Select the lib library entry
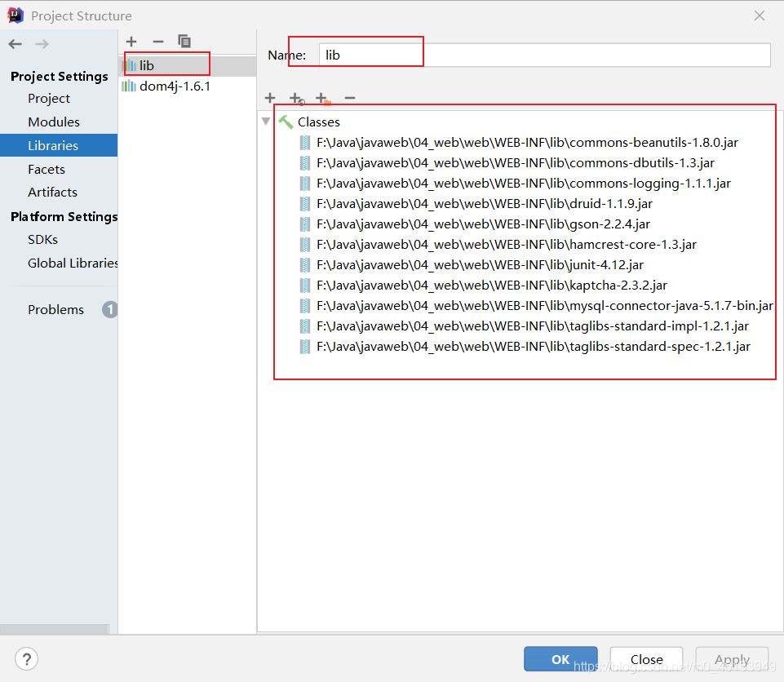 [x=188, y=65]
